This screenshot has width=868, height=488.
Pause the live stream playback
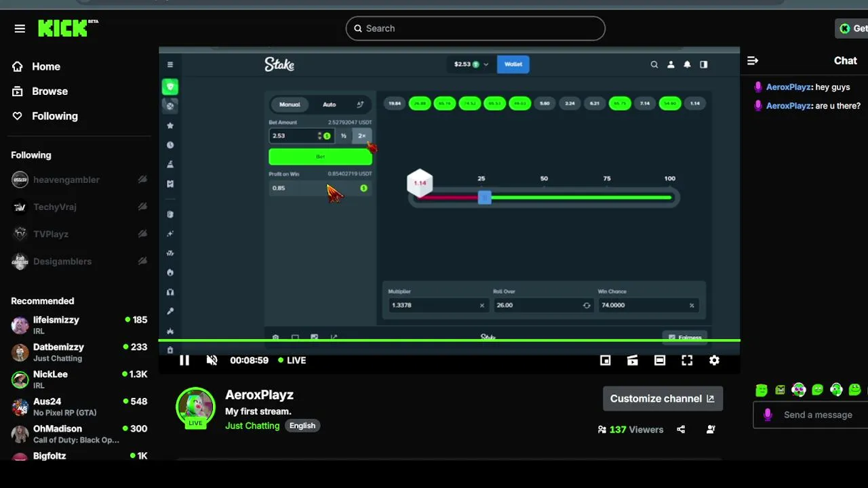[184, 361]
